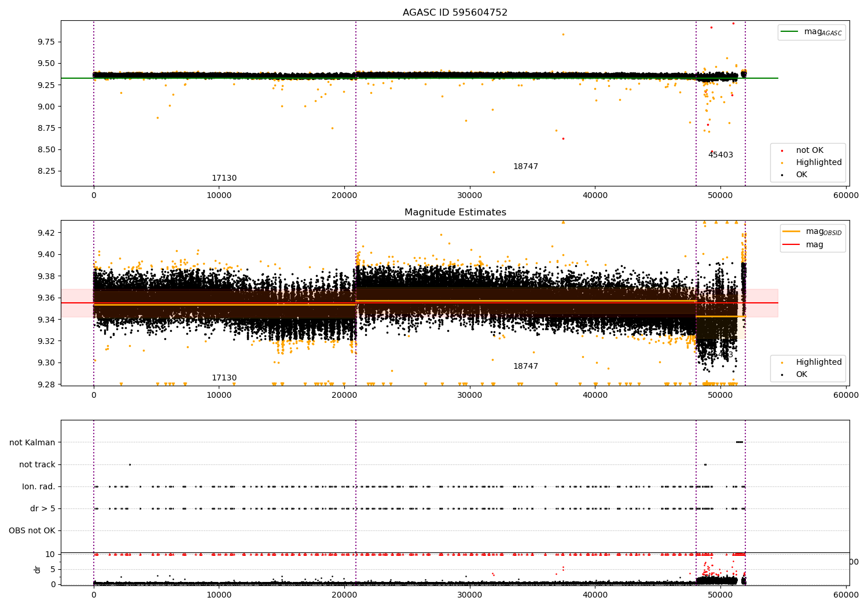Screen dimensions: 868x608
Task: Click the 50000 x-axis tick under the Magnitude Estimates plot
Action: click(x=720, y=395)
